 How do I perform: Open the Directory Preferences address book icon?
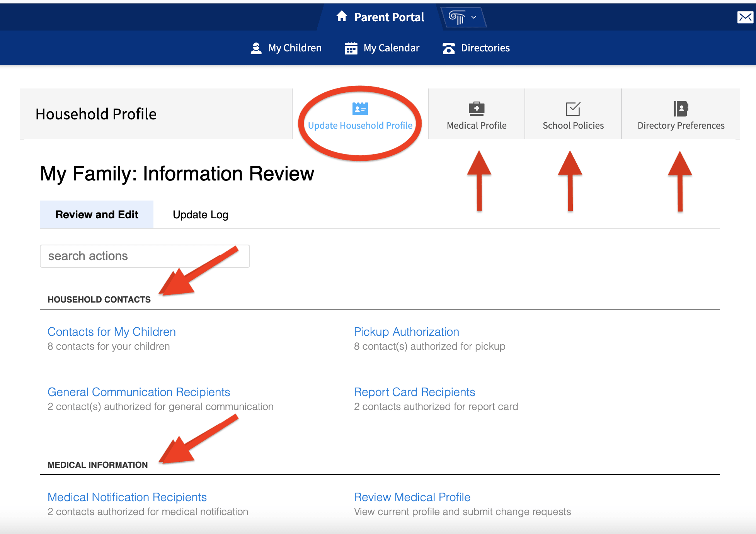[681, 109]
